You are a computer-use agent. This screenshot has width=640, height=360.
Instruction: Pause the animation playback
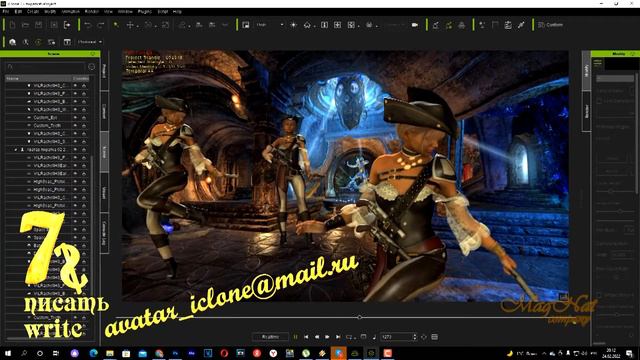(296, 337)
